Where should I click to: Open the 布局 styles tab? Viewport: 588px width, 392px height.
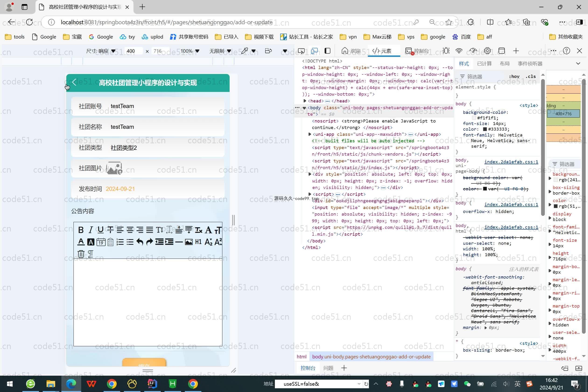click(x=504, y=63)
